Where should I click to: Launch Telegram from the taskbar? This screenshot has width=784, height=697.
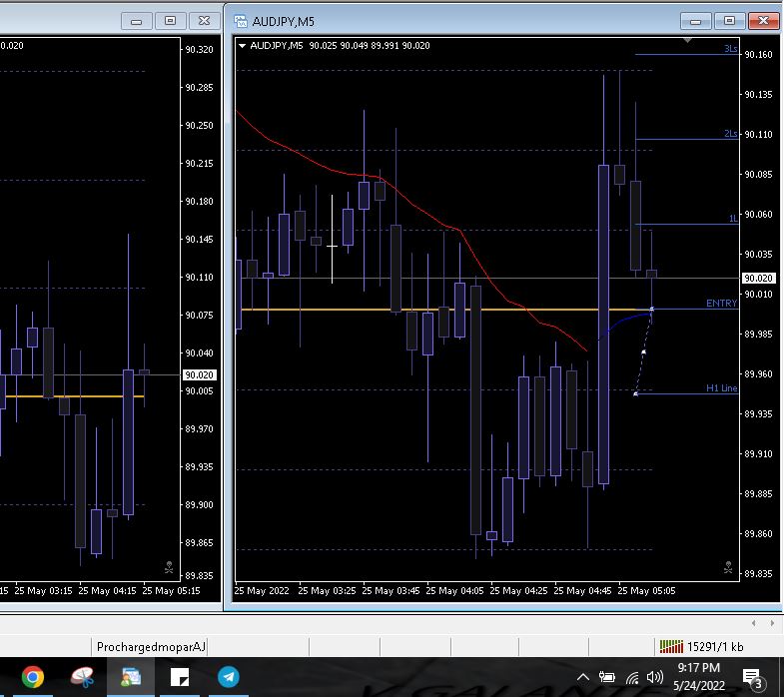pos(229,677)
